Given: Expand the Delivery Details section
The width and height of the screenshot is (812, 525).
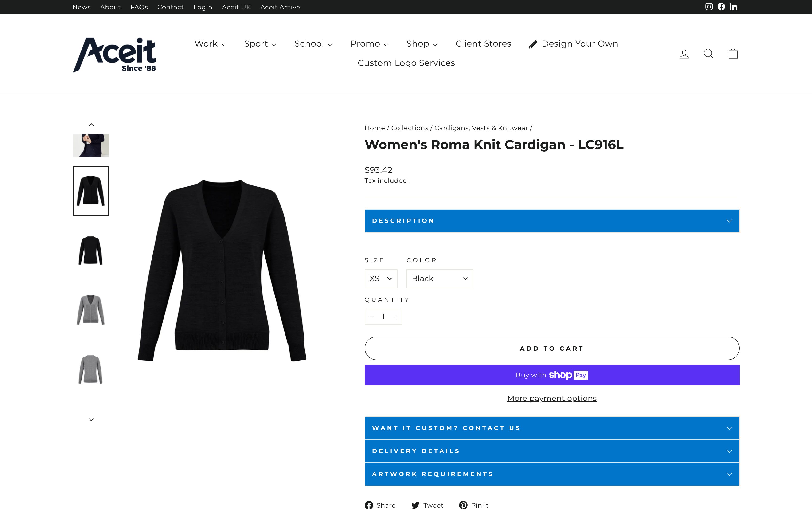Looking at the screenshot, I should (552, 451).
